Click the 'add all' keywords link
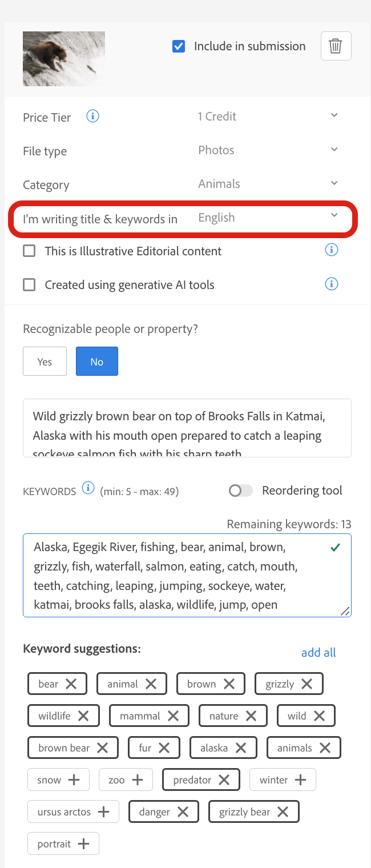Screen dimensions: 371x868 click(318, 653)
